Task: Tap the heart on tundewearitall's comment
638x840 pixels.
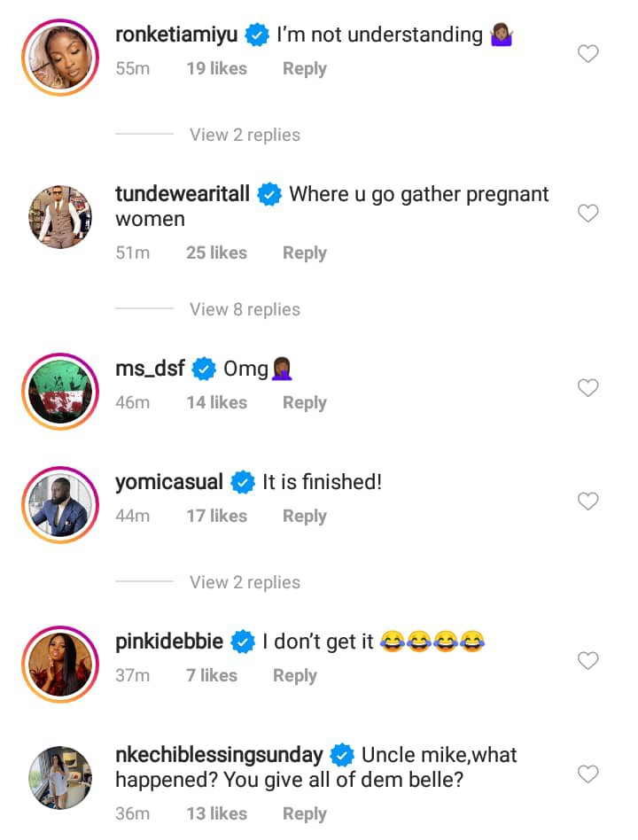Action: 587,214
